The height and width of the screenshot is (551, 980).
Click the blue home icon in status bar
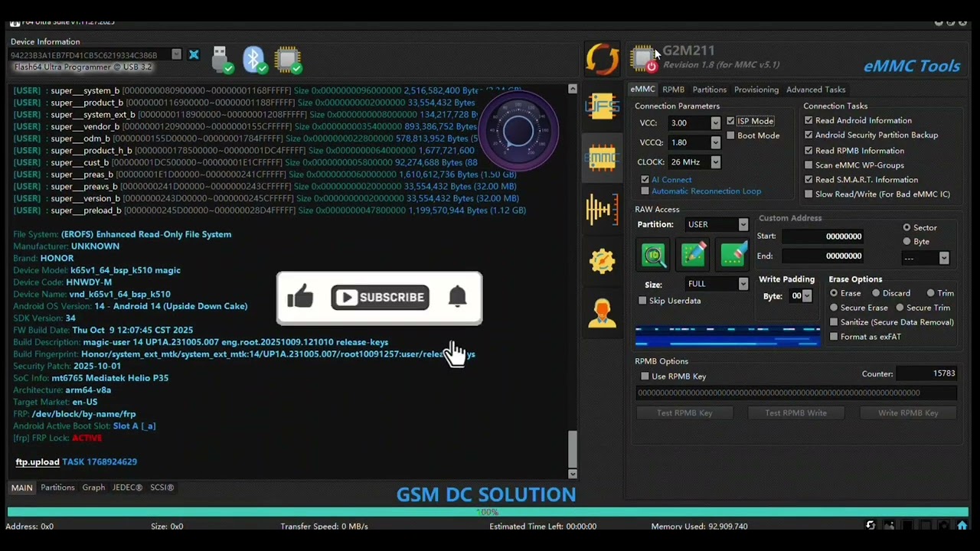[x=962, y=526]
